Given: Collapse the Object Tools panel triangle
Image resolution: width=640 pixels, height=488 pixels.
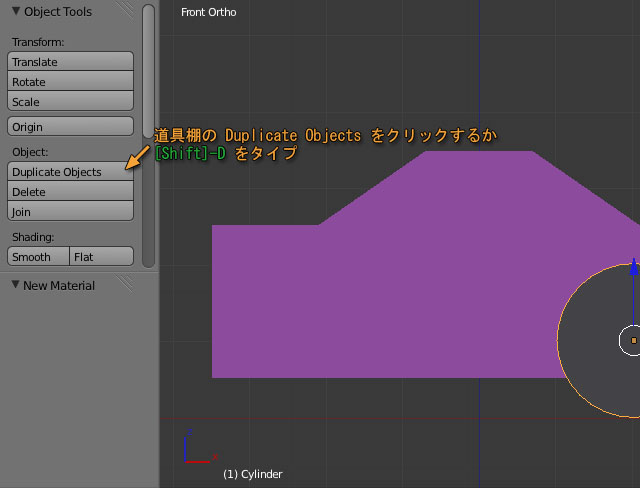Looking at the screenshot, I should (15, 12).
